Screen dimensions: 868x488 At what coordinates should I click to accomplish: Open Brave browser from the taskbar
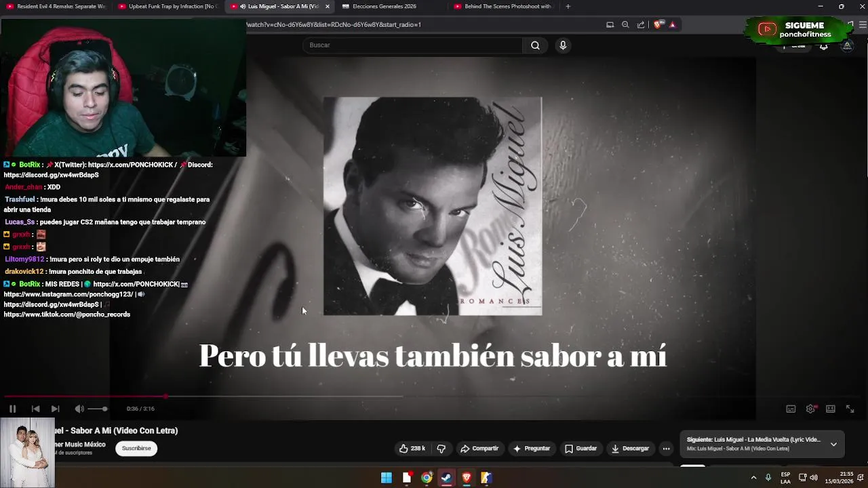467,478
